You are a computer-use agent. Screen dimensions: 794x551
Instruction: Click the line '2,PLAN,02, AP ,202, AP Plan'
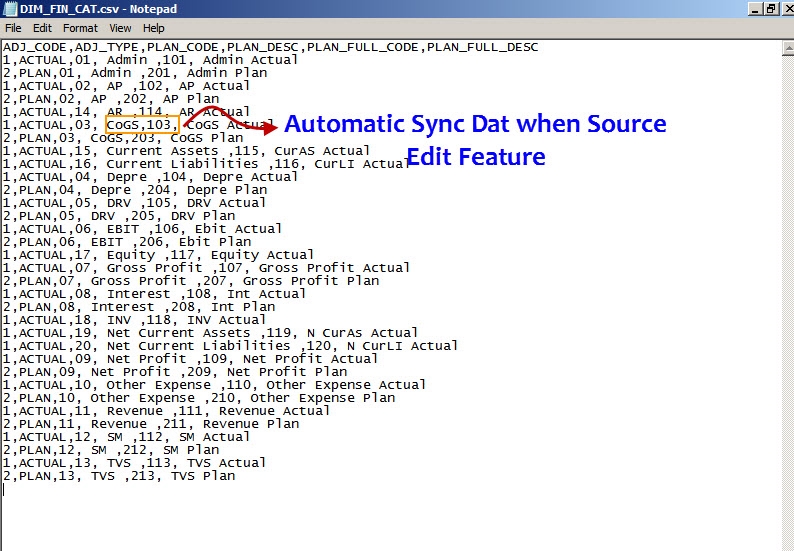tap(111, 99)
